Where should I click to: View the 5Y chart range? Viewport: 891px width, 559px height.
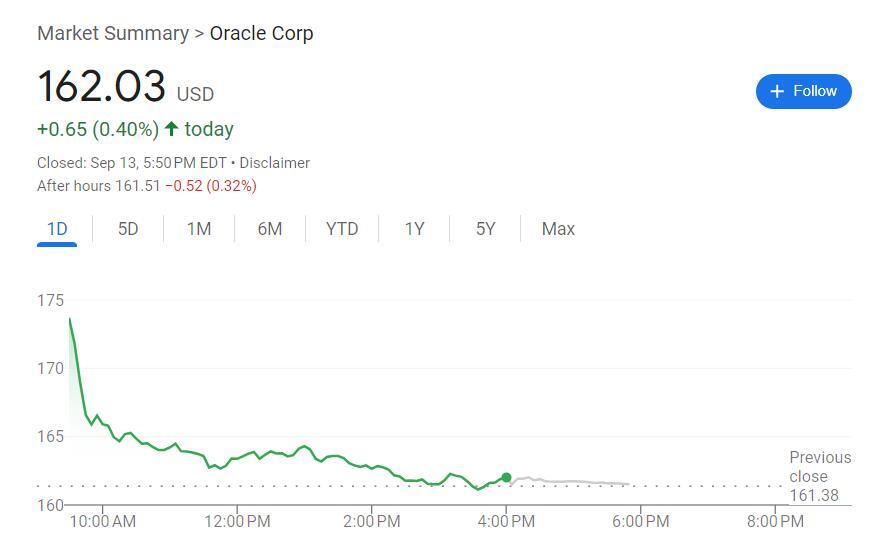(485, 229)
